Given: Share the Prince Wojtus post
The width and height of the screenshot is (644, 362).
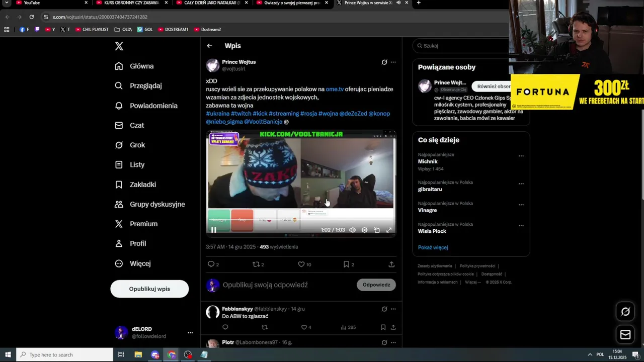Looking at the screenshot, I should (x=391, y=264).
